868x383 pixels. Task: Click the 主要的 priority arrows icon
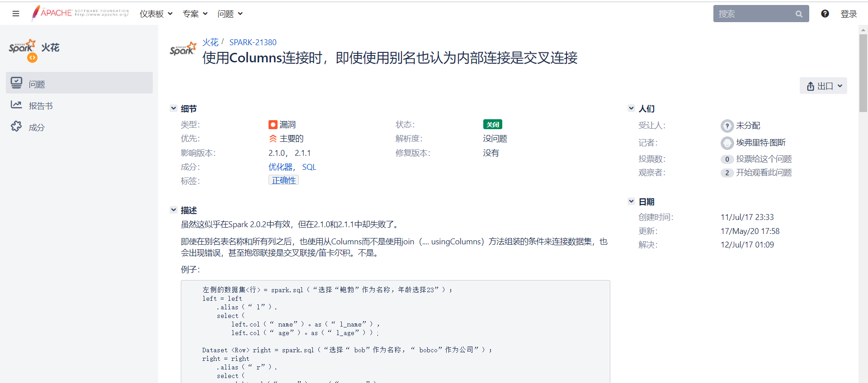273,139
